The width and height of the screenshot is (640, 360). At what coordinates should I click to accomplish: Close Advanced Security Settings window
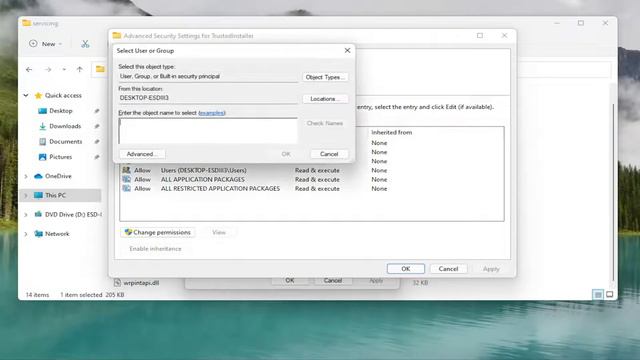pyautogui.click(x=504, y=36)
